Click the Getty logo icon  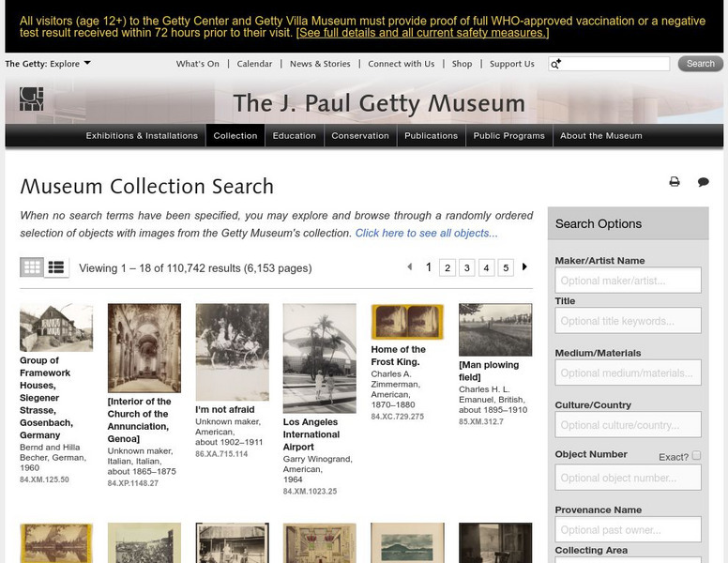coord(32,99)
